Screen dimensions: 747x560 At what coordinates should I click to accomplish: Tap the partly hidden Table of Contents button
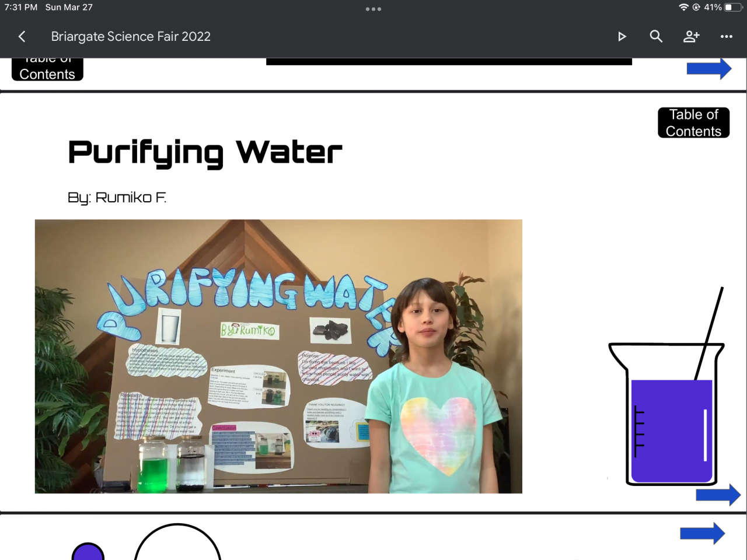[x=47, y=69]
